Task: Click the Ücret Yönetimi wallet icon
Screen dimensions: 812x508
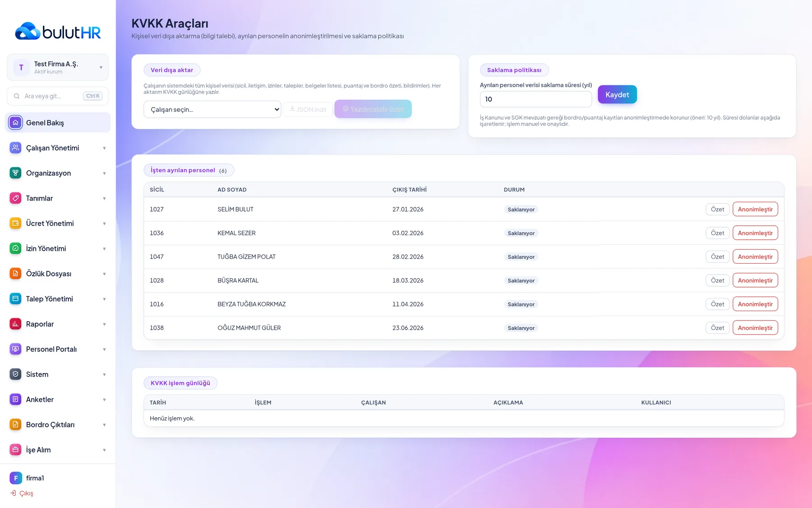Action: (x=15, y=223)
